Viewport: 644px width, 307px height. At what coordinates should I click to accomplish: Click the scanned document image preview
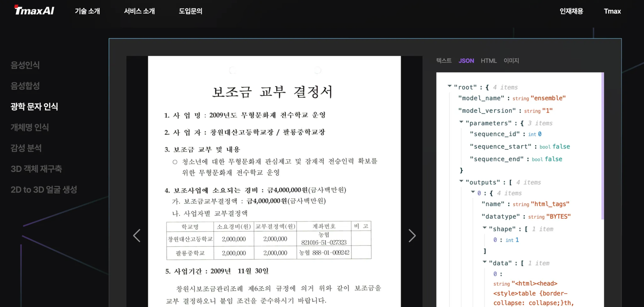pos(274,181)
